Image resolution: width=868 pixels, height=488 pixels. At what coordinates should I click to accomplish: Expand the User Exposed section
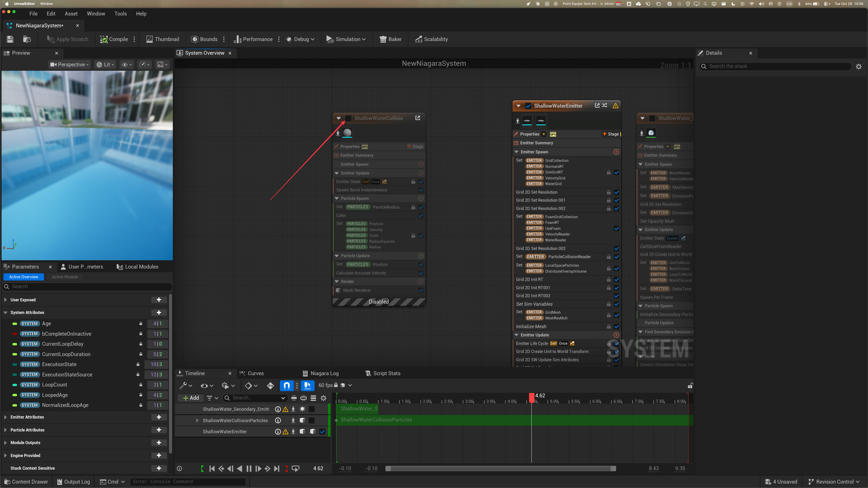pyautogui.click(x=5, y=300)
